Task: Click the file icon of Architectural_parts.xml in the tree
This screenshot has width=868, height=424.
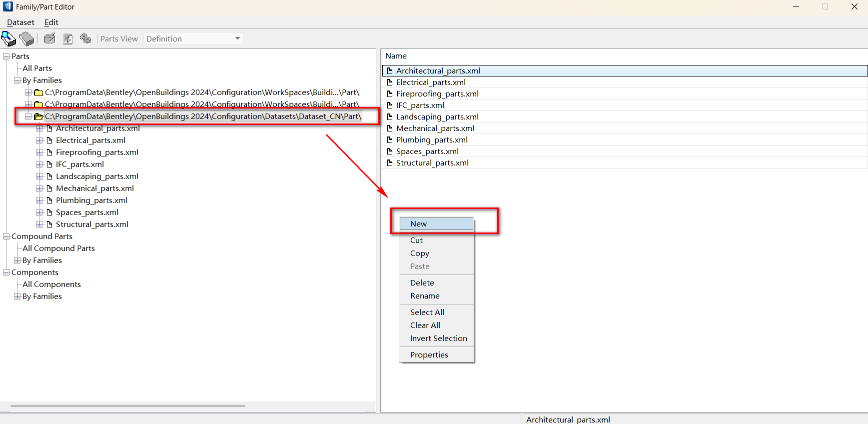Action: 49,128
